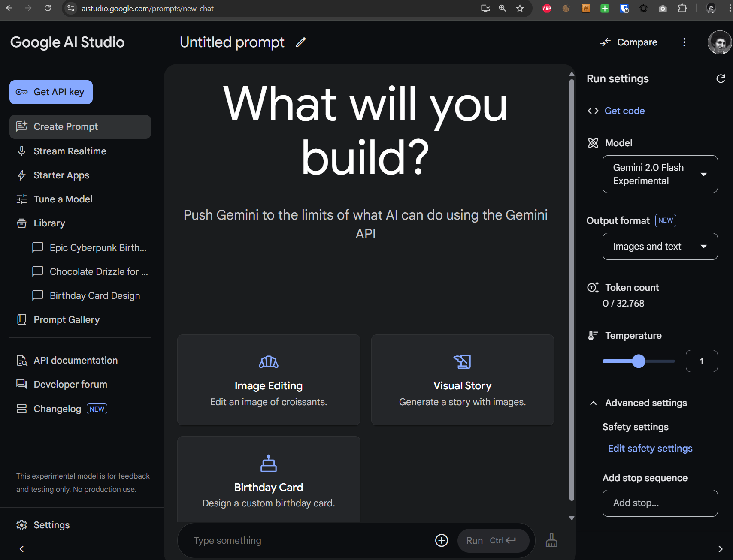Open the Model dropdown Gemini 2.0 Flash Experimental

[660, 174]
